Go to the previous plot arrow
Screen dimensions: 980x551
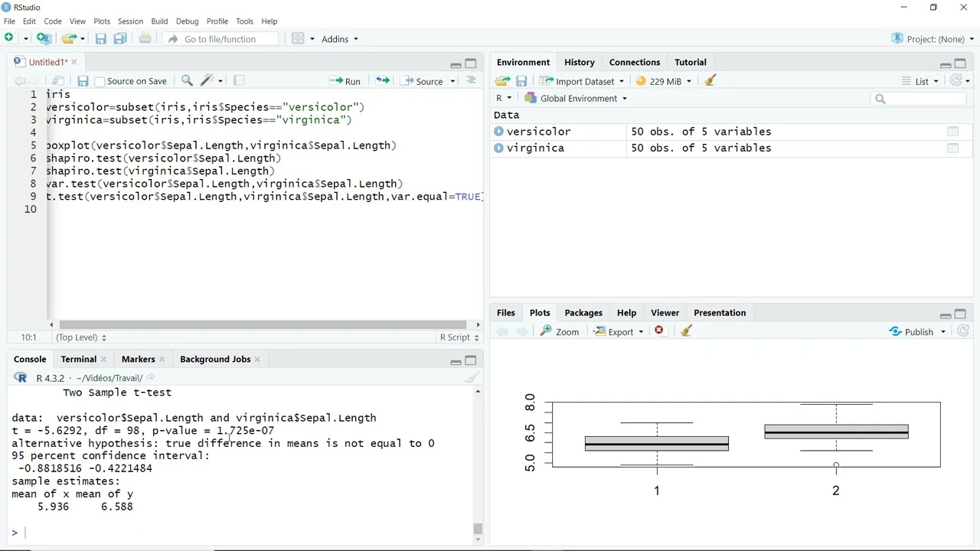[502, 331]
